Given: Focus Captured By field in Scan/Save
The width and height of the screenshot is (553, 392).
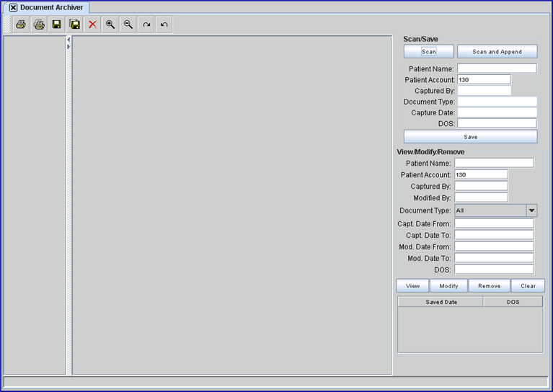Looking at the screenshot, I should tap(484, 91).
